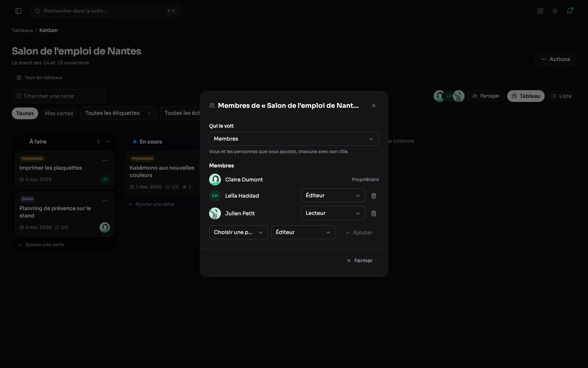588x368 pixels.
Task: Open À faire column options menu
Action: click(108, 141)
